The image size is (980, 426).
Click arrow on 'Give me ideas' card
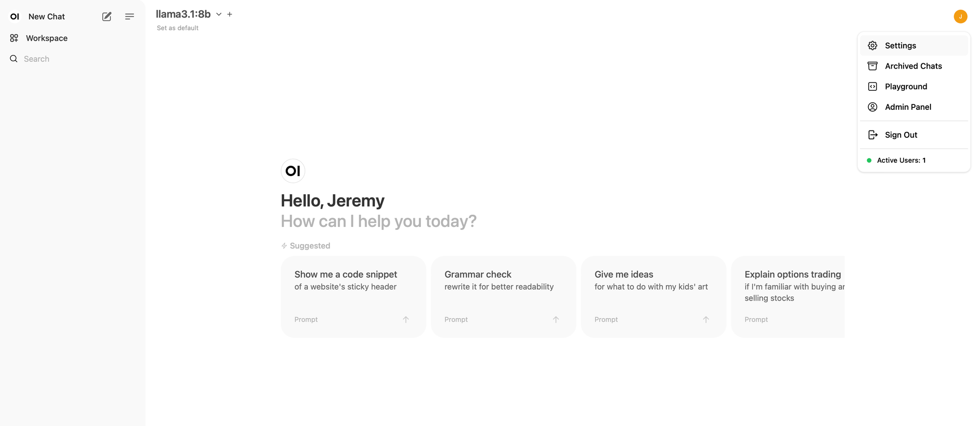tap(706, 320)
